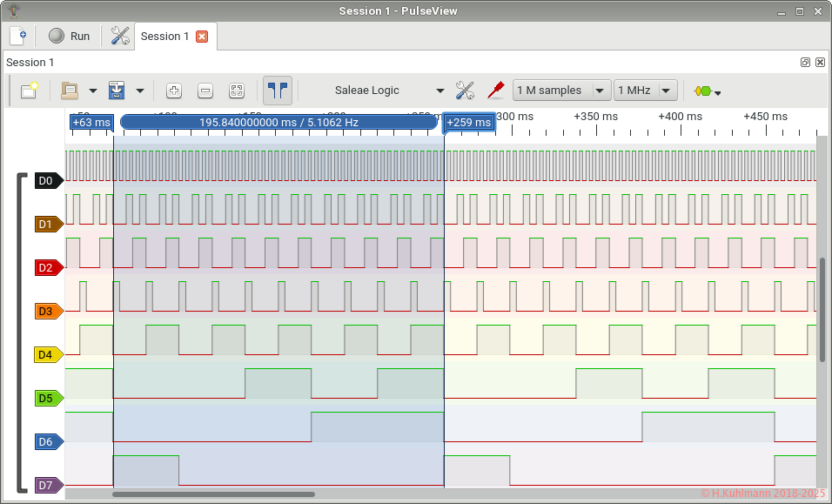Screen dimensions: 832x504
Task: Create a new session with the top-left icon
Action: pyautogui.click(x=18, y=36)
